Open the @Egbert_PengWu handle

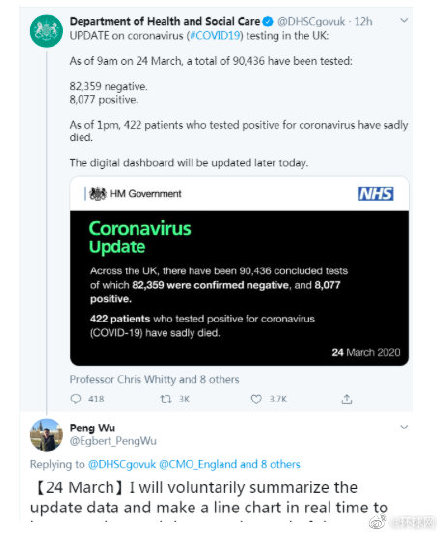pos(113,441)
